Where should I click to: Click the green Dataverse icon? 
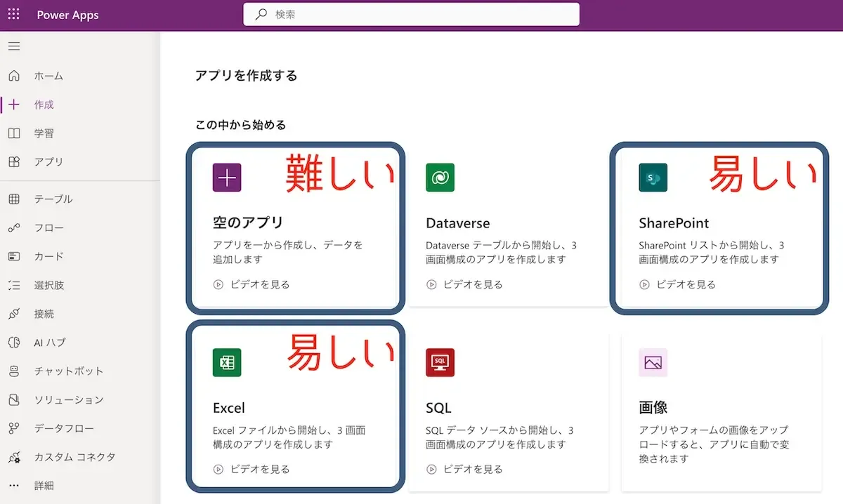tap(440, 178)
